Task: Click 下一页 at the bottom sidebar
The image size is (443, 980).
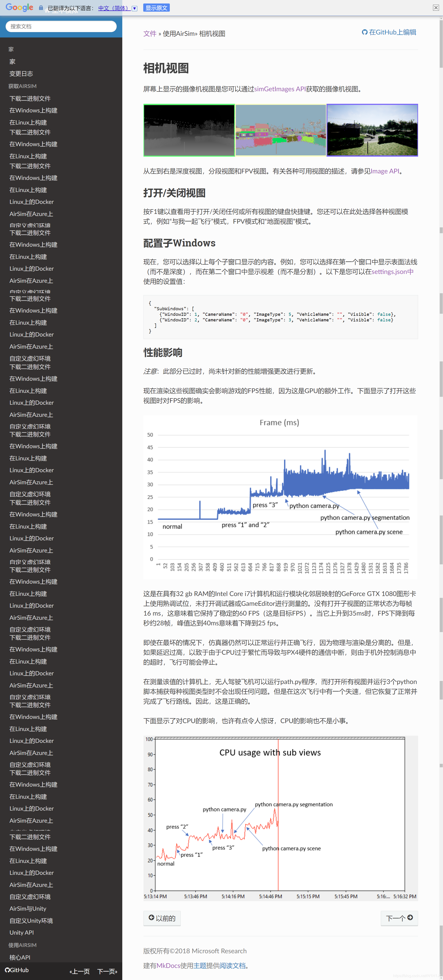Action: [107, 971]
